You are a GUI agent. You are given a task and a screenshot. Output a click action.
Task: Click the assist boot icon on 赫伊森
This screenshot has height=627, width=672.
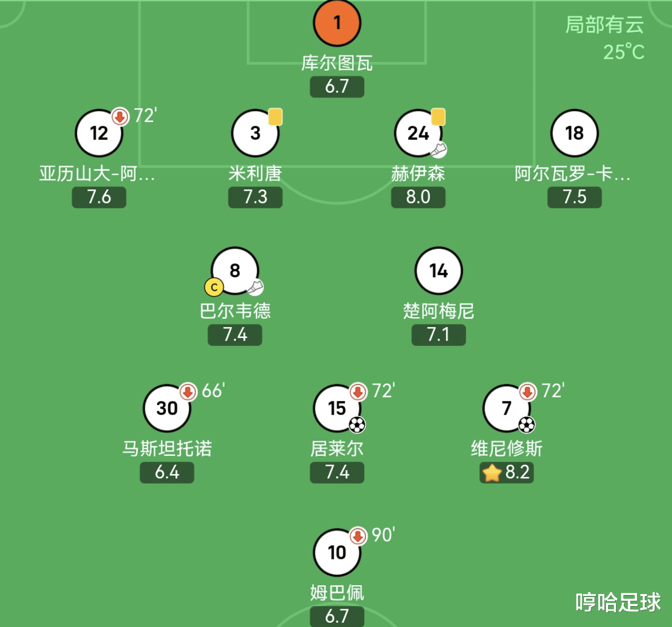pos(439,150)
